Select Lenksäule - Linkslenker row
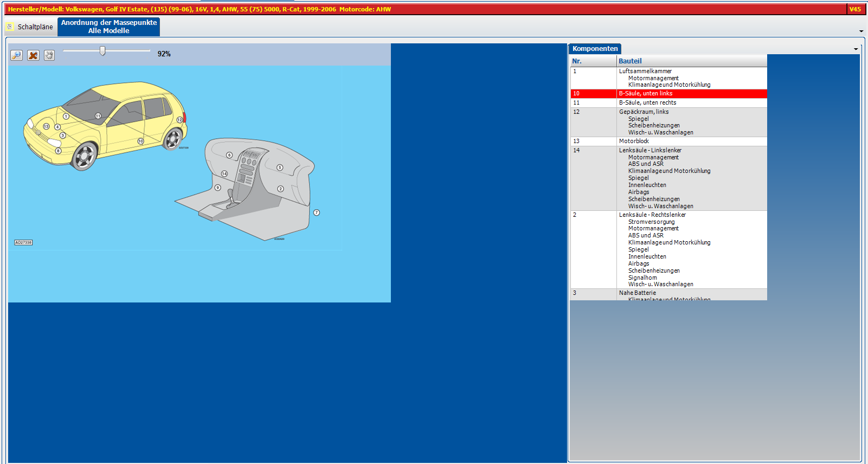 coord(669,178)
